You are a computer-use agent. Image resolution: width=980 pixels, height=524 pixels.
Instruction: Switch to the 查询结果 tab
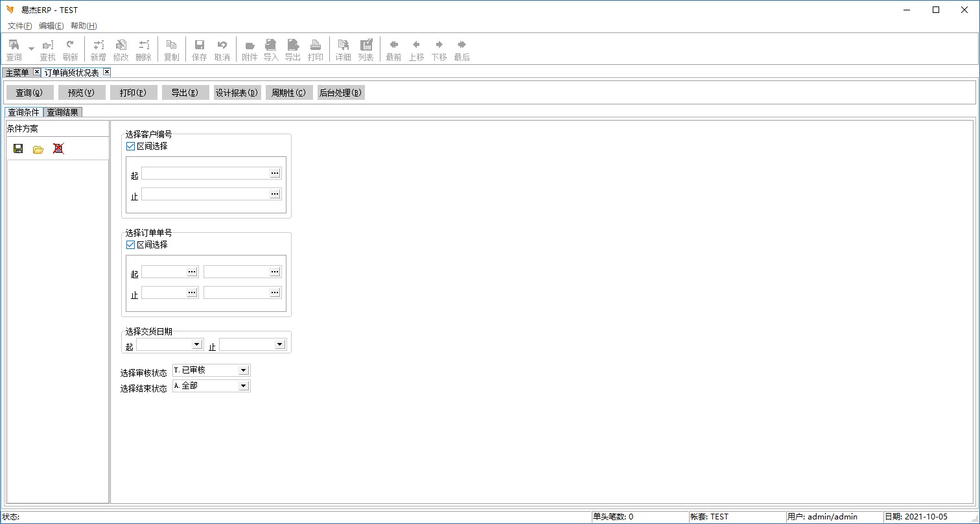tap(62, 112)
